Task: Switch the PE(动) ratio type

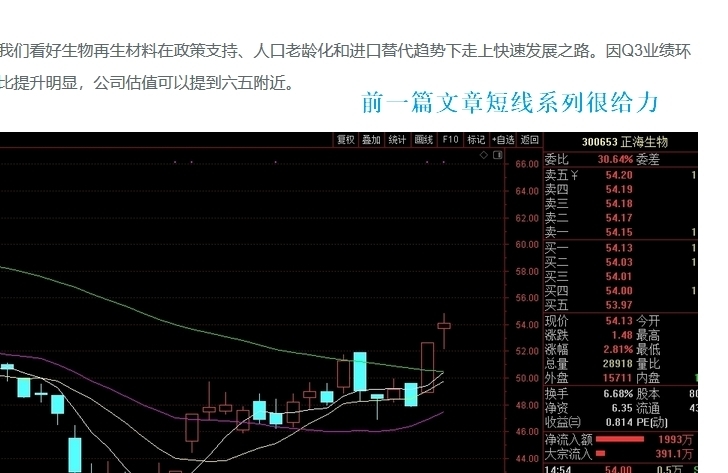Action: pos(657,422)
